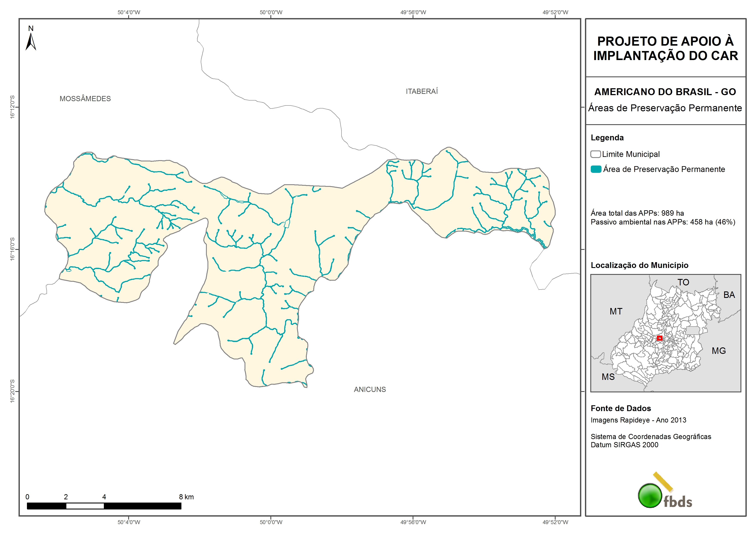Click the title PROJETO DE APOIO À IMPLANTAÇÃO DO CAR
756x534 pixels.
coord(666,48)
